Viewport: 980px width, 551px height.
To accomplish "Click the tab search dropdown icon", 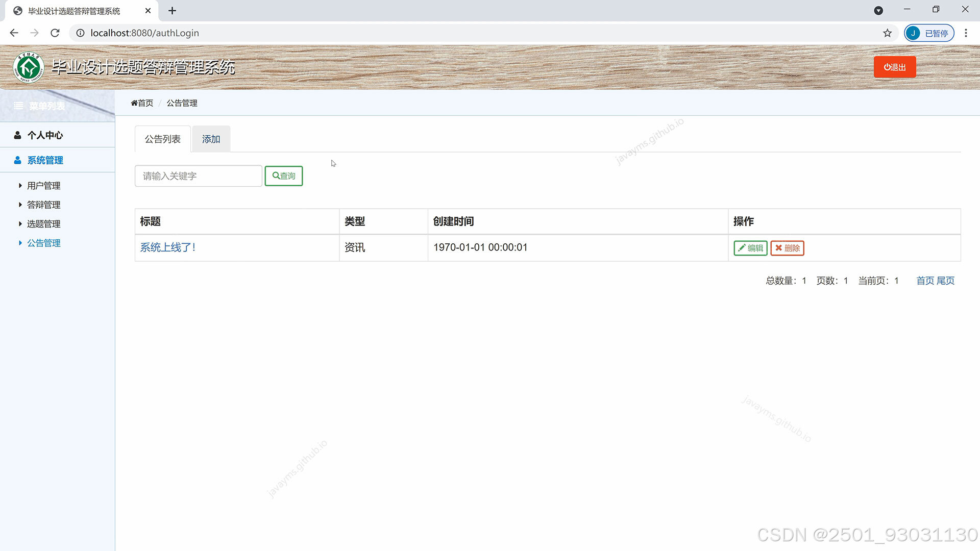I will coord(878,11).
